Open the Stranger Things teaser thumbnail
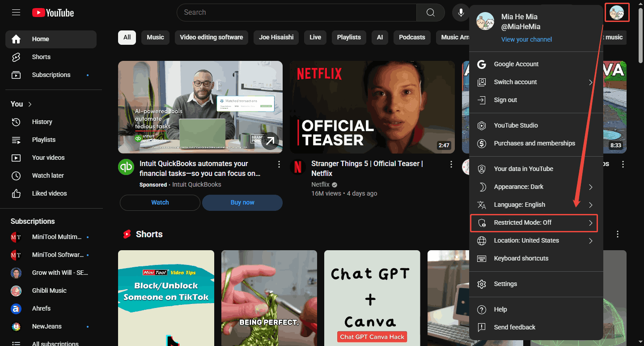Screen dimensions: 644x346 coord(372,107)
